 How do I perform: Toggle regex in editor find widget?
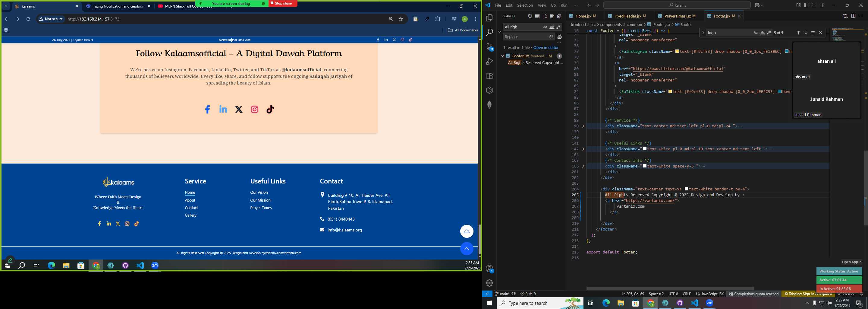point(769,33)
